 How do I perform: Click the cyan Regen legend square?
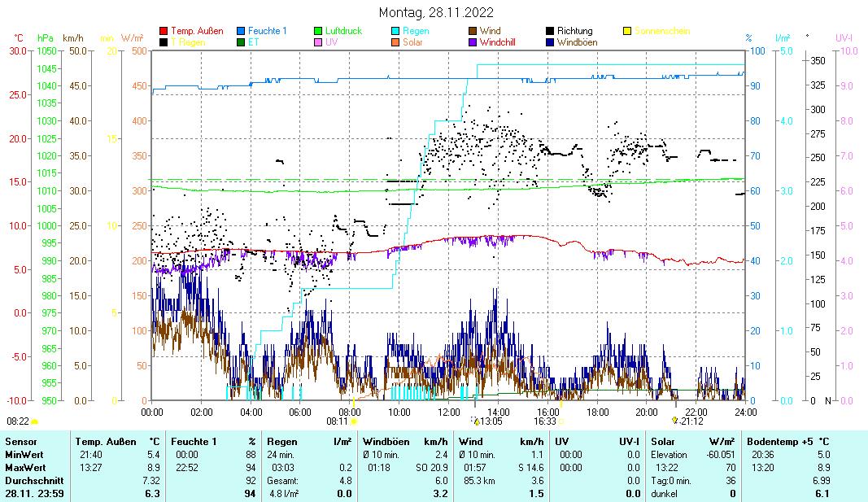pyautogui.click(x=395, y=31)
